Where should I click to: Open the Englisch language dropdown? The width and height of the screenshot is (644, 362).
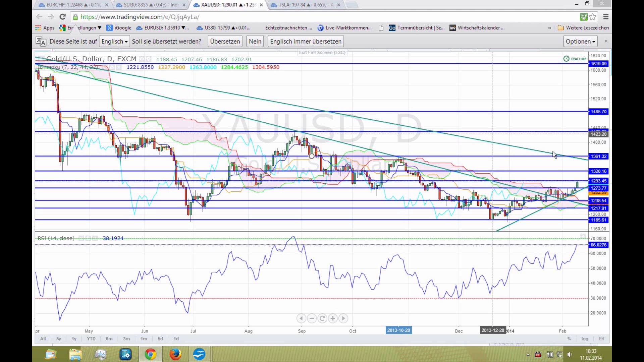click(114, 42)
